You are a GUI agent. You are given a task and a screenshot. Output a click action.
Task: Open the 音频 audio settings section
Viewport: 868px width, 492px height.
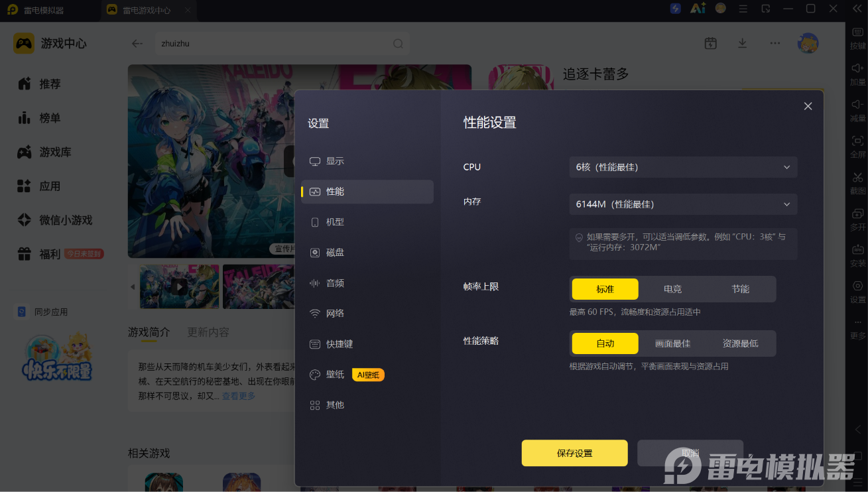point(367,283)
